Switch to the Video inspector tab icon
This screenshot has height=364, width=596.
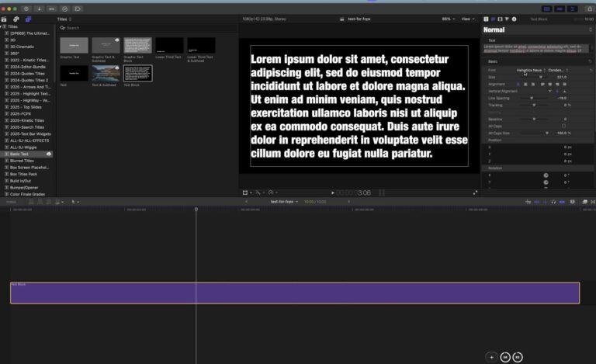500,19
